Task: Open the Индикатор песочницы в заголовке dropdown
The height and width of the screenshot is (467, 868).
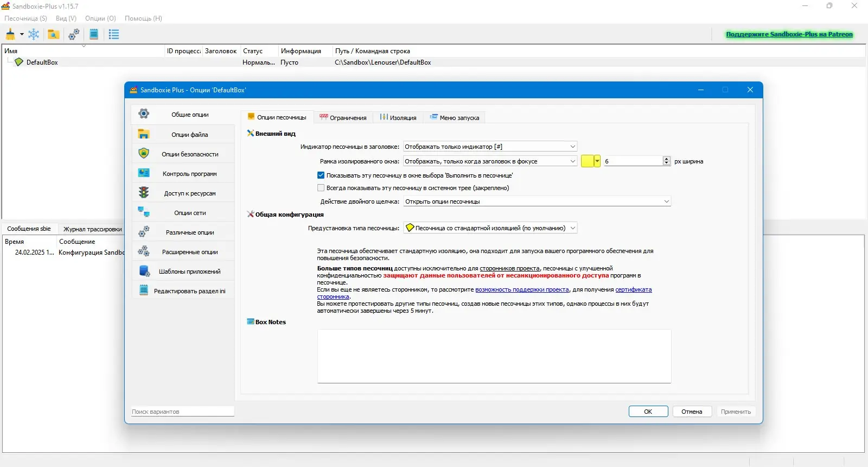Action: (490, 147)
